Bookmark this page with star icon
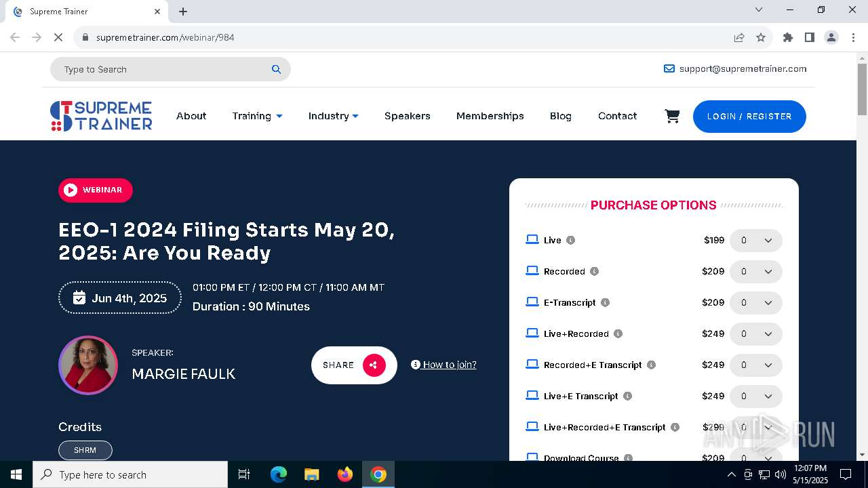This screenshot has width=868, height=488. click(761, 37)
